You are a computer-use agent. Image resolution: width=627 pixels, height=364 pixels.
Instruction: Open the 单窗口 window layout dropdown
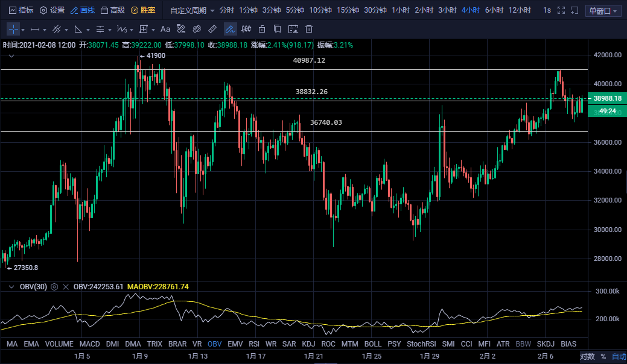click(x=603, y=11)
